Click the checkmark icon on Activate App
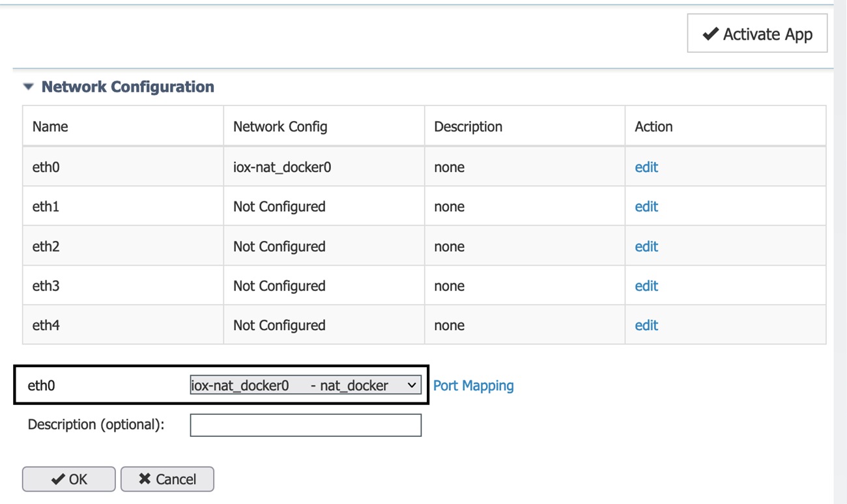 coord(710,33)
